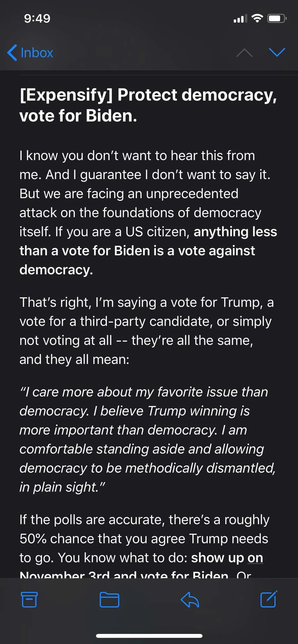Tap the cellular signal bars
This screenshot has height=644, width=298.
coord(240,19)
